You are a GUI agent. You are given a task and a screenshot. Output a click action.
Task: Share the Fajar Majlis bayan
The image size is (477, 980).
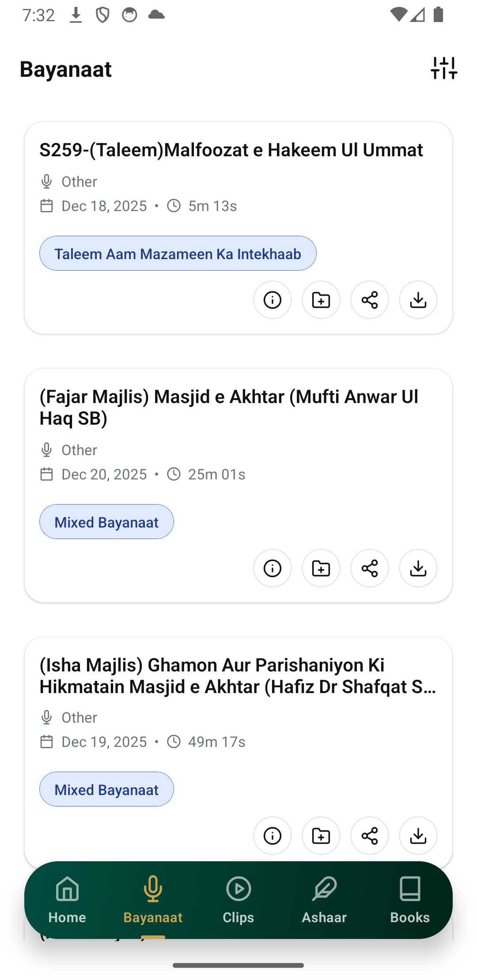pyautogui.click(x=370, y=568)
